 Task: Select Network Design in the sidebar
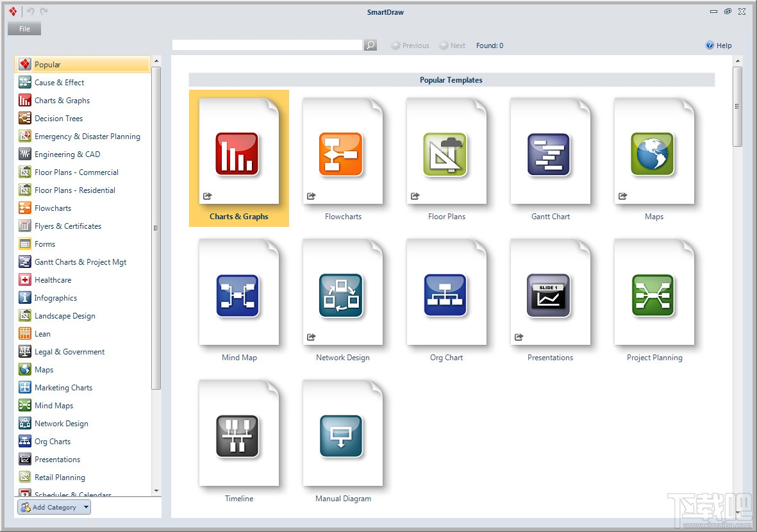[83, 424]
